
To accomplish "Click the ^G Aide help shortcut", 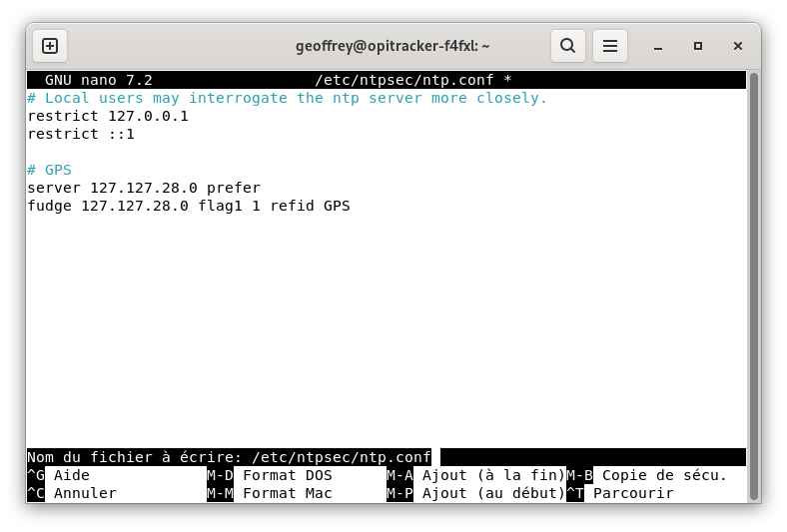I will (x=59, y=475).
